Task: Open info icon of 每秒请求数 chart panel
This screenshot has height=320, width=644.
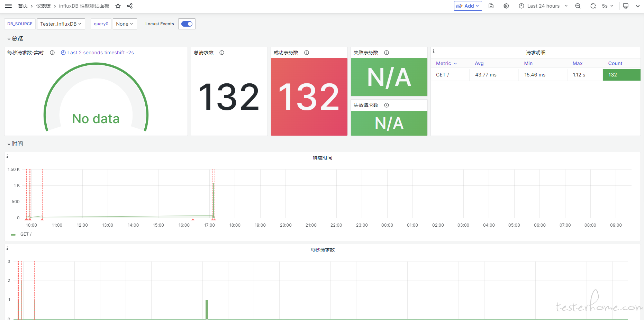Action: [x=7, y=248]
